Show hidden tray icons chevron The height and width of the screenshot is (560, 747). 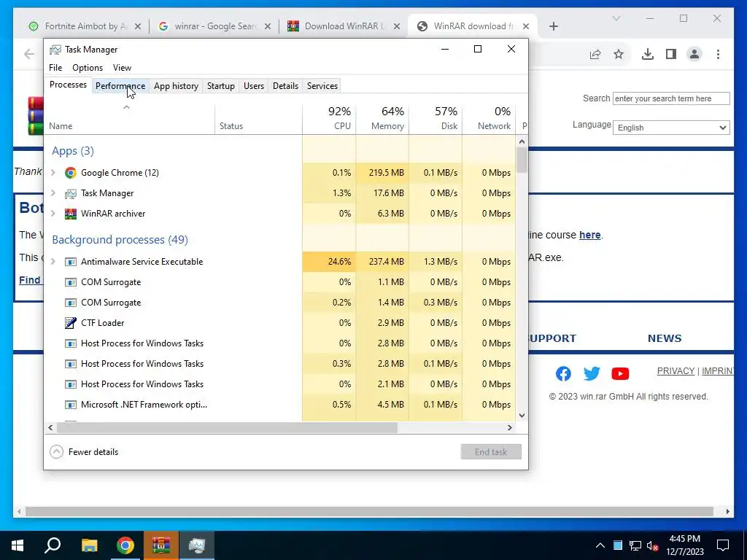pos(600,545)
